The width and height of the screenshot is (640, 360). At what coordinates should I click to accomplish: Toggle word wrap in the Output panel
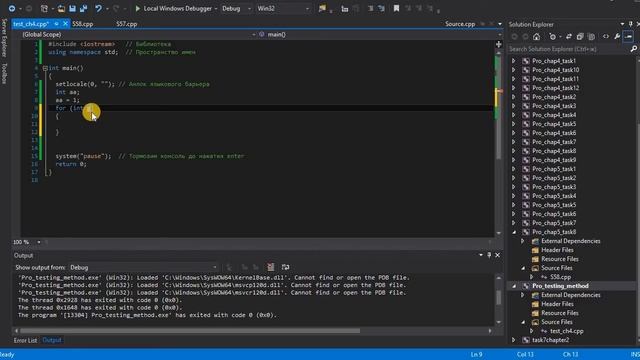(x=285, y=267)
